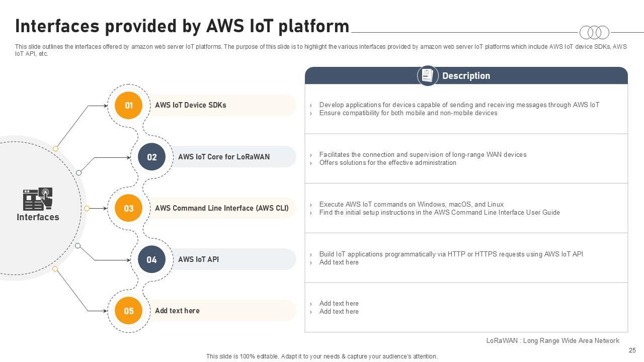Select AWS Command Line Interface (AWS CLI) label
This screenshot has width=644, height=362.
tap(221, 208)
